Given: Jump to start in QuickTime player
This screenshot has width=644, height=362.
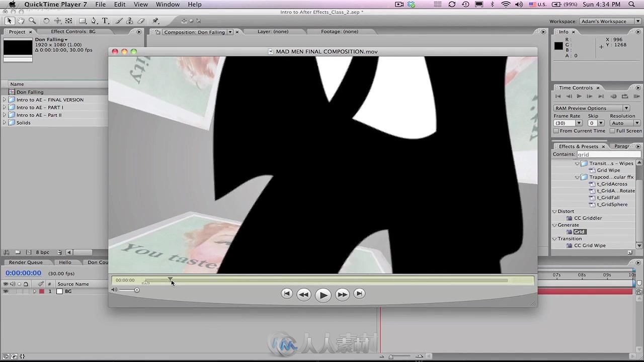Looking at the screenshot, I should 287,294.
